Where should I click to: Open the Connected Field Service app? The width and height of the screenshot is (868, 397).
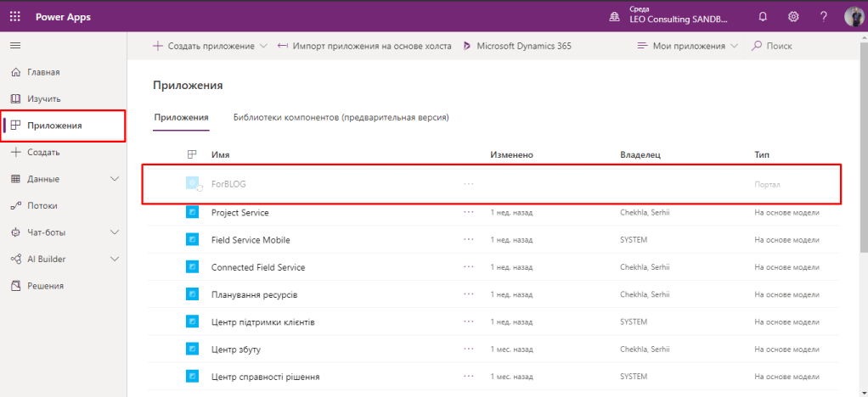(257, 267)
